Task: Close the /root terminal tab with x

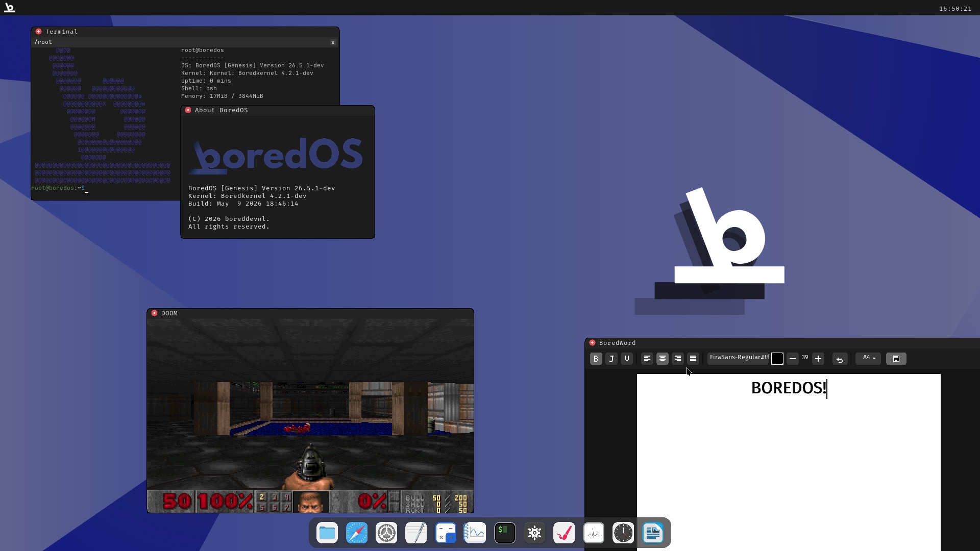Action: click(x=333, y=43)
